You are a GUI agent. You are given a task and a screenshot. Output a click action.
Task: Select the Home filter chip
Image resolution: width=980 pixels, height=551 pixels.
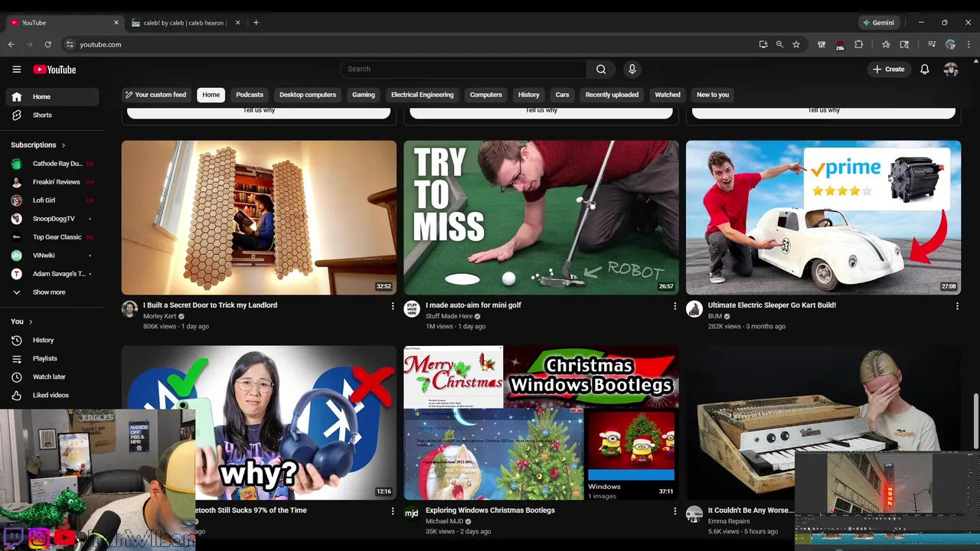(x=211, y=95)
